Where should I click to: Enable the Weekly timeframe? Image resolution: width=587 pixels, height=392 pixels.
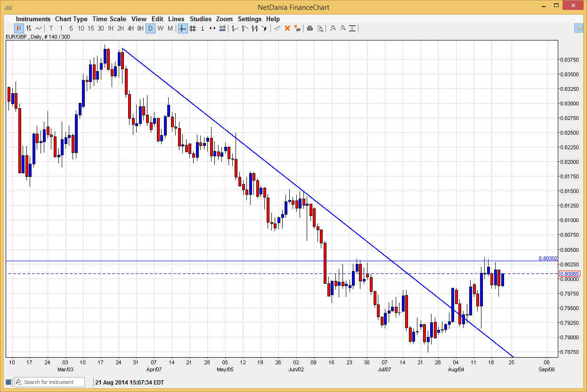(x=160, y=28)
